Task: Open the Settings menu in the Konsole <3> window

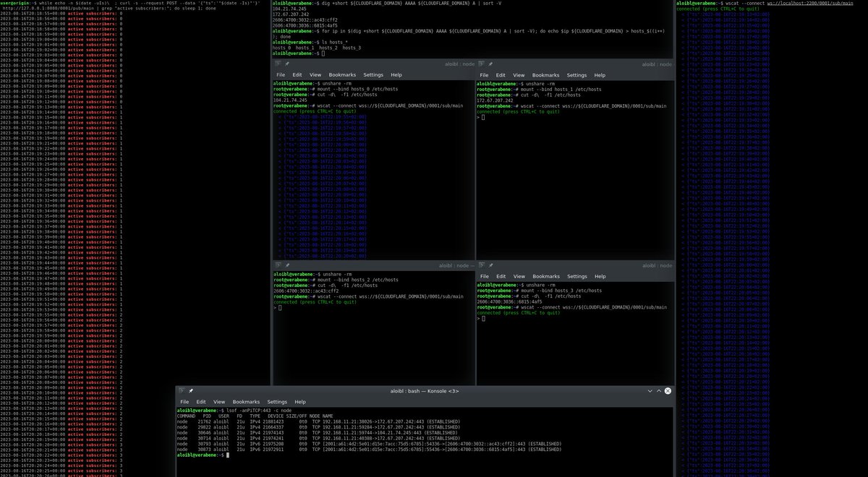Action: (277, 401)
